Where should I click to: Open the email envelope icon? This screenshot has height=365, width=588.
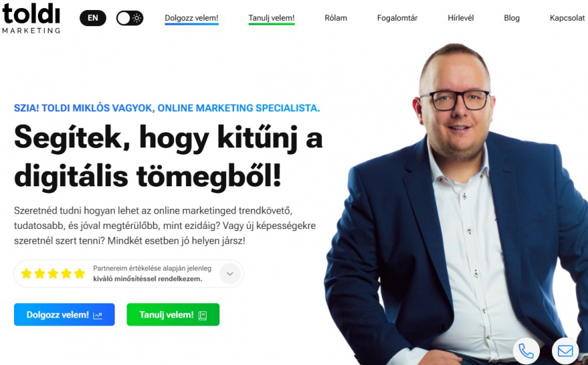point(565,351)
